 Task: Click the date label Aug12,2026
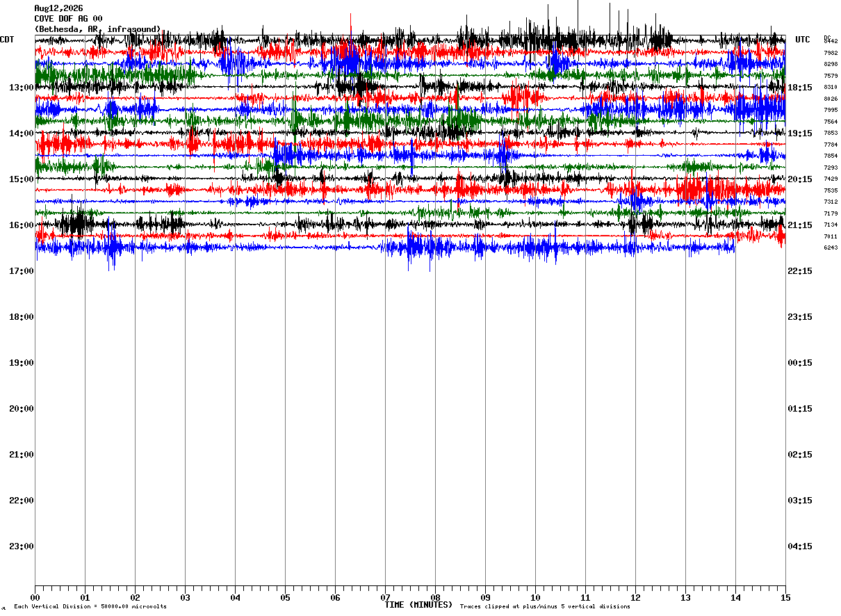coord(58,8)
